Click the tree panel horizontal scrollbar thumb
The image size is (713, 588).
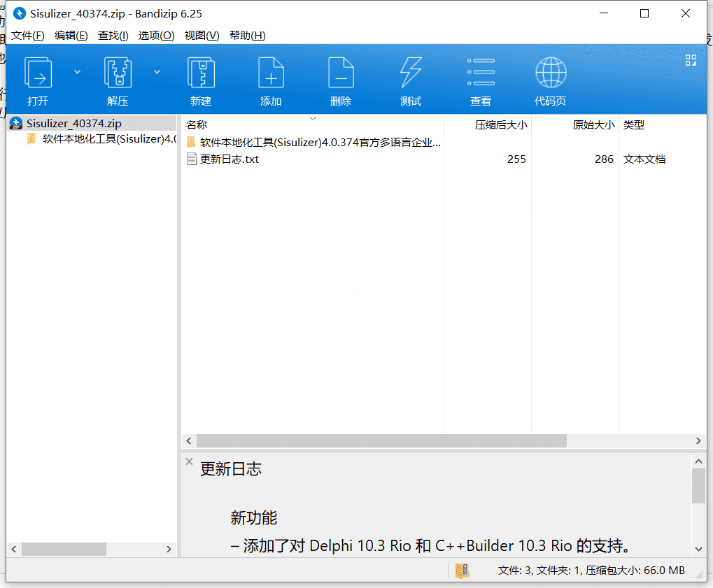[x=64, y=549]
